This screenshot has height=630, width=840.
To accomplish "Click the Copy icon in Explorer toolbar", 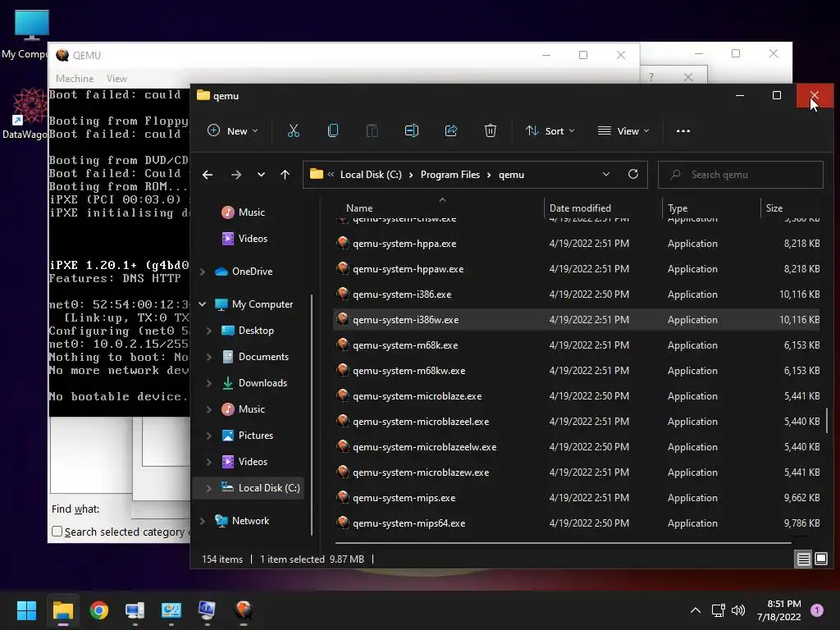I will 333,130.
